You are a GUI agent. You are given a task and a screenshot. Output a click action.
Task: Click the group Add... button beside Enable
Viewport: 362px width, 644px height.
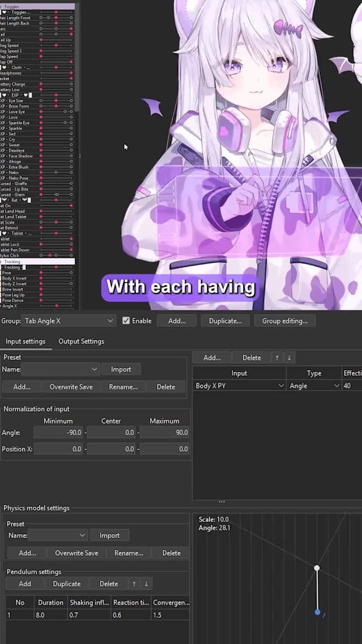click(x=177, y=321)
